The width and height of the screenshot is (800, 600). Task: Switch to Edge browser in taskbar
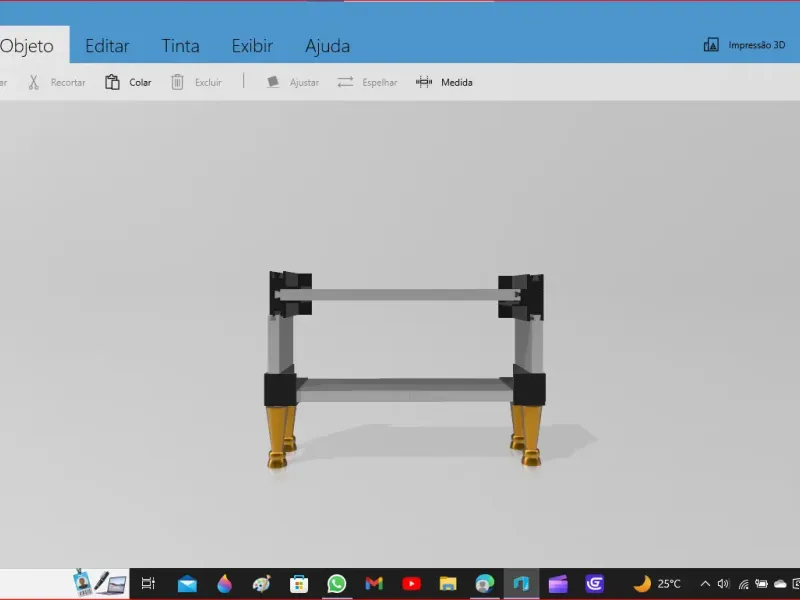tap(485, 583)
